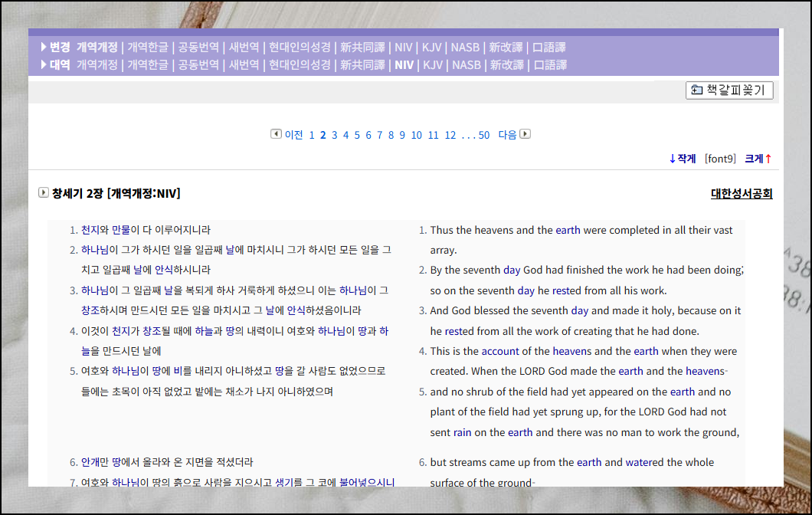Screen dimensions: 812x515
Task: Select NASB in the 대역 row
Action: (467, 65)
